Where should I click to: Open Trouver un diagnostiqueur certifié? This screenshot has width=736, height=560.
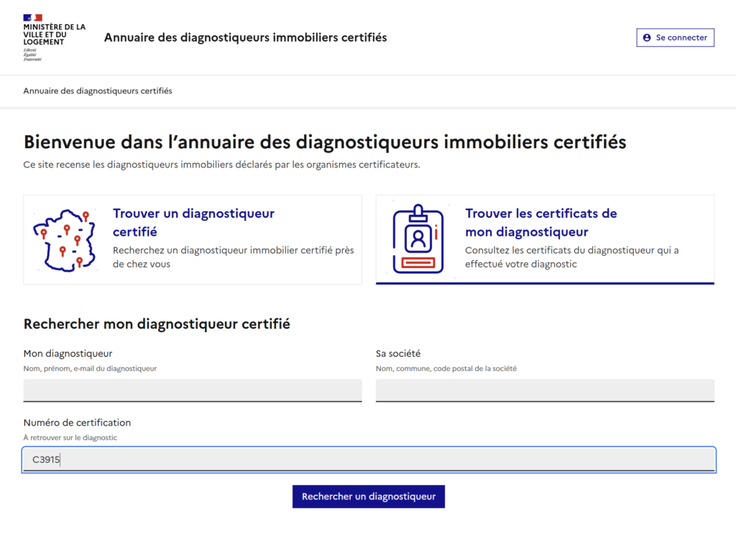[193, 223]
